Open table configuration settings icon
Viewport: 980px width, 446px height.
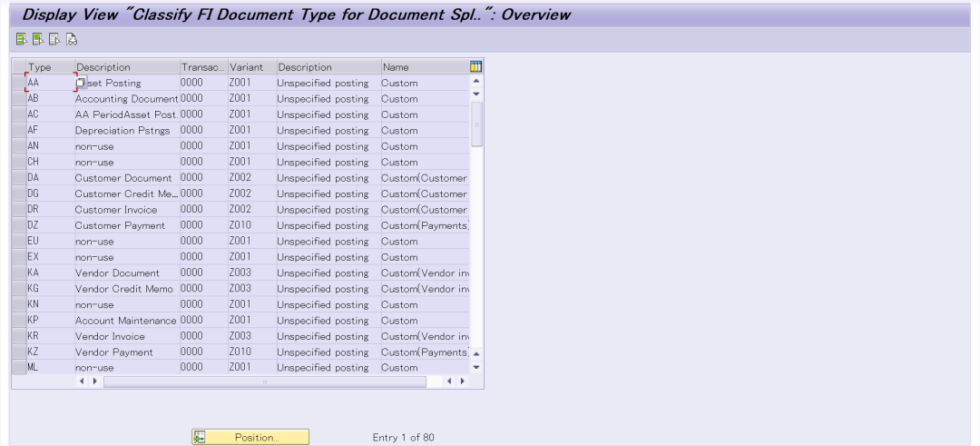475,67
